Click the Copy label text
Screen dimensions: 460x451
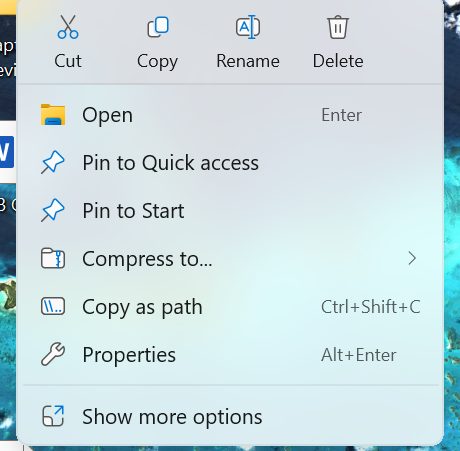click(x=157, y=62)
